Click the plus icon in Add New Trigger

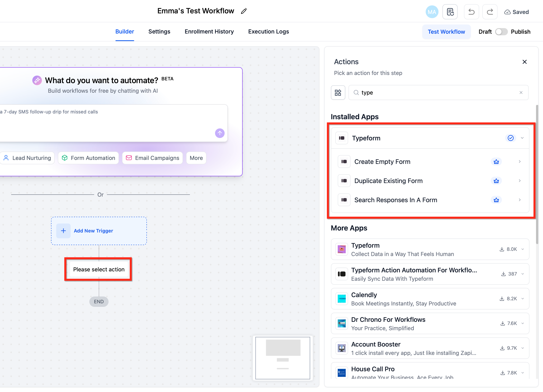[x=63, y=231]
